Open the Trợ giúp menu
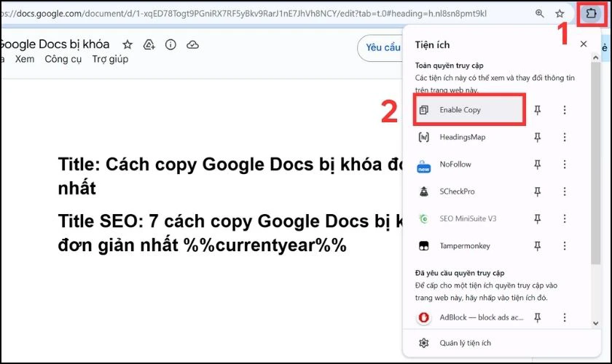The height and width of the screenshot is (364, 612). tap(110, 59)
